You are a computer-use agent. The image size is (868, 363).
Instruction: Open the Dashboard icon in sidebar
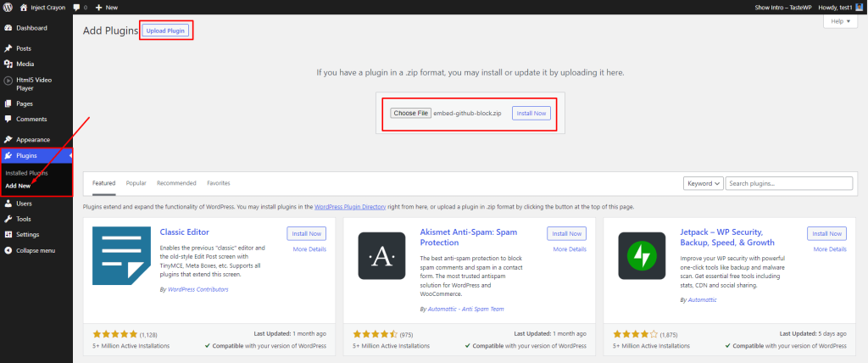(x=8, y=28)
